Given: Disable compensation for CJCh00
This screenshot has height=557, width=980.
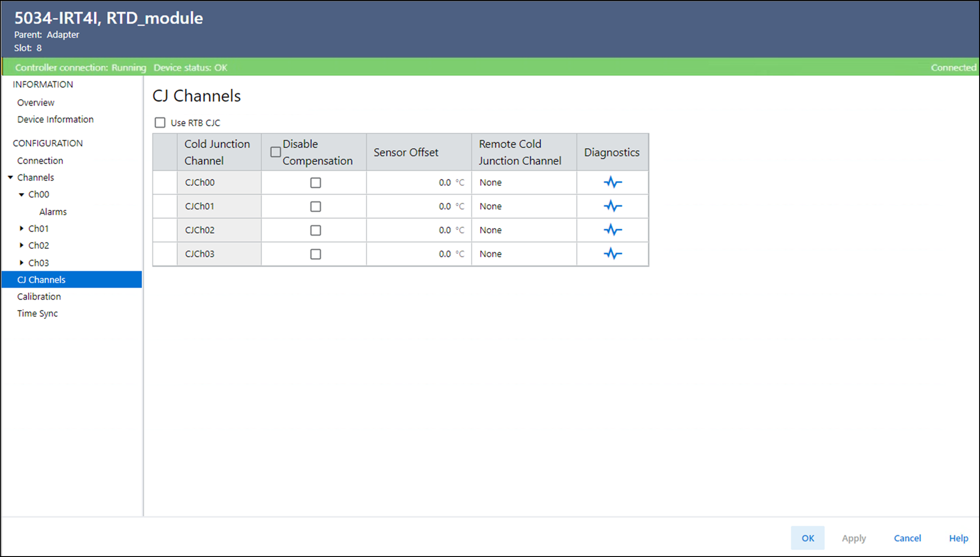Looking at the screenshot, I should pyautogui.click(x=315, y=183).
